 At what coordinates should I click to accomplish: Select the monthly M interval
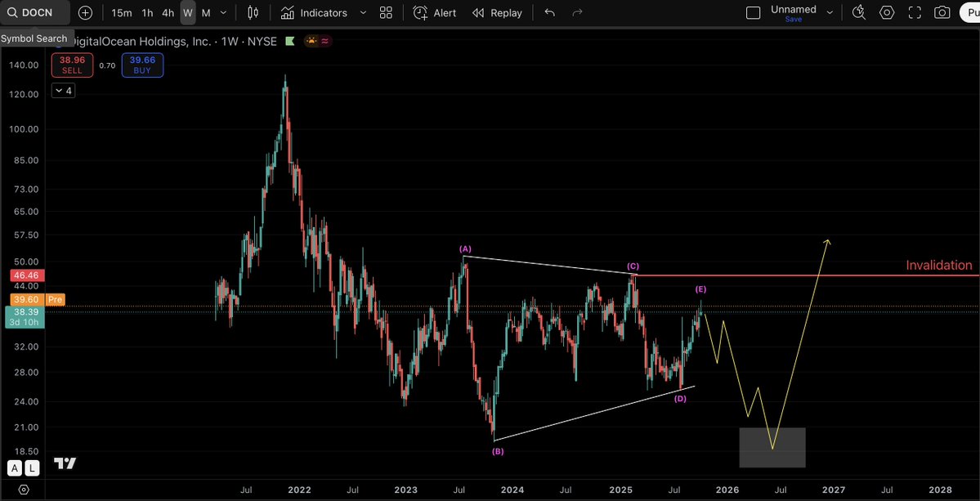tap(206, 12)
